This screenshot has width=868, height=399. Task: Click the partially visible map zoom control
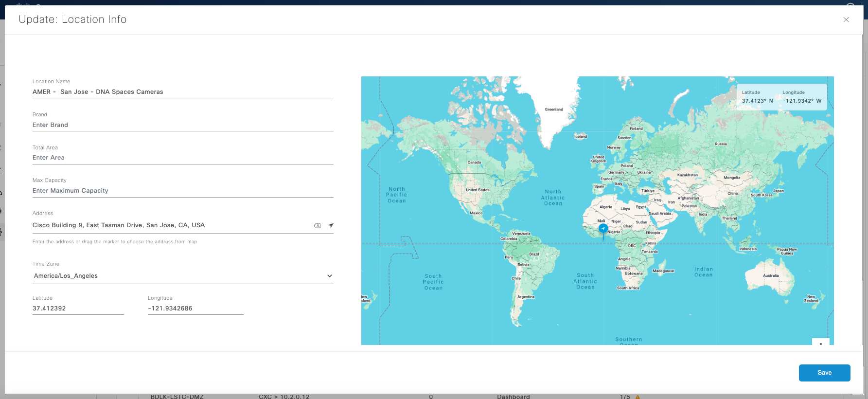point(820,342)
